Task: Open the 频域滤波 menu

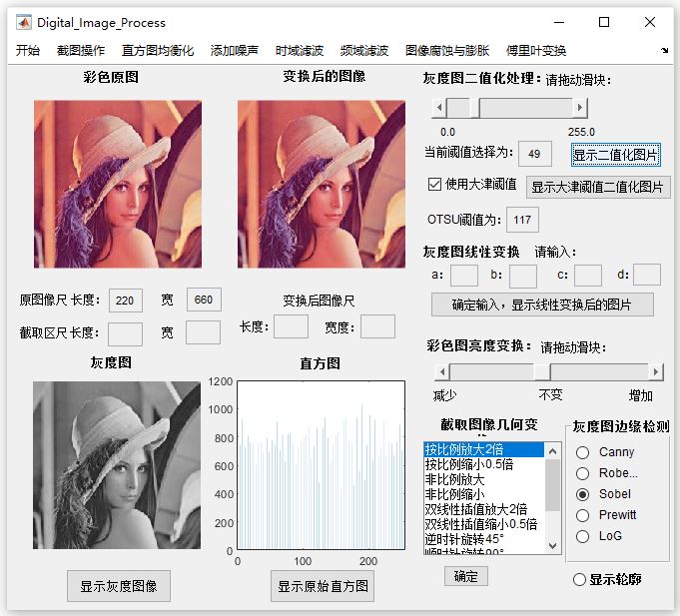Action: pyautogui.click(x=363, y=51)
